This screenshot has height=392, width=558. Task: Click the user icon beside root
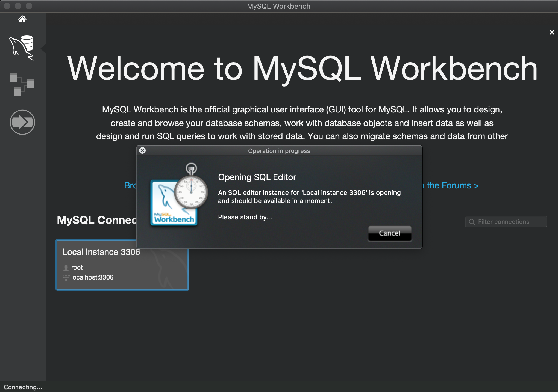(x=66, y=268)
